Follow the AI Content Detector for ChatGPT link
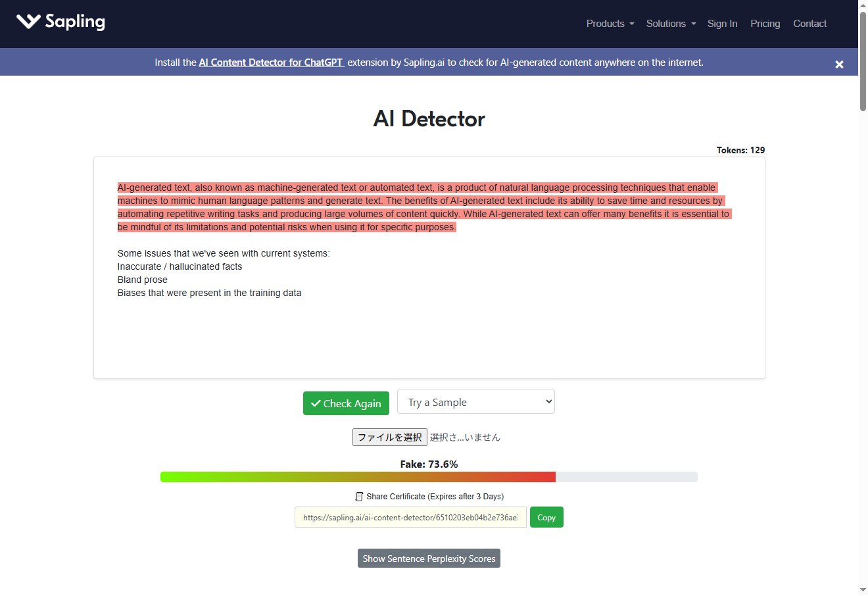 (x=272, y=62)
